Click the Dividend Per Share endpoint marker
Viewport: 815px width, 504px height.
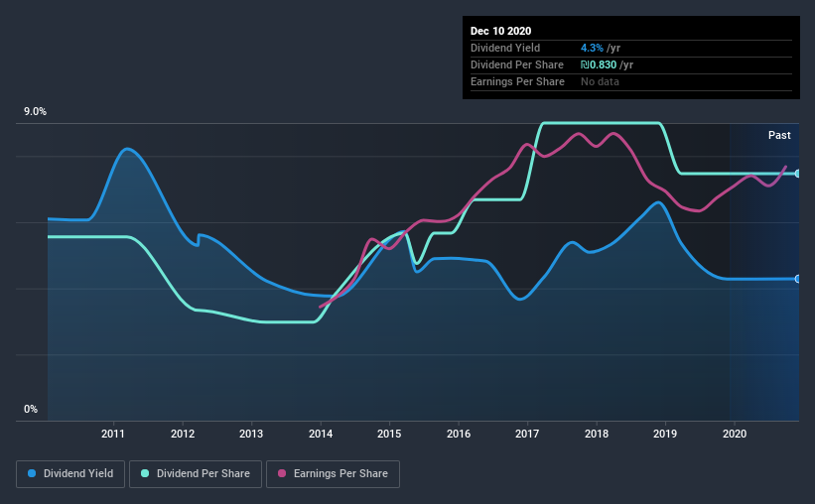797,174
